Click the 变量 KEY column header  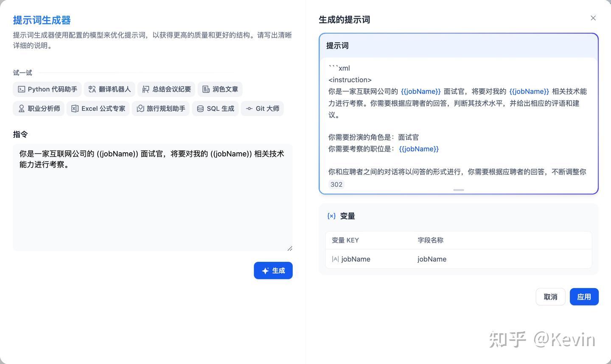click(345, 240)
